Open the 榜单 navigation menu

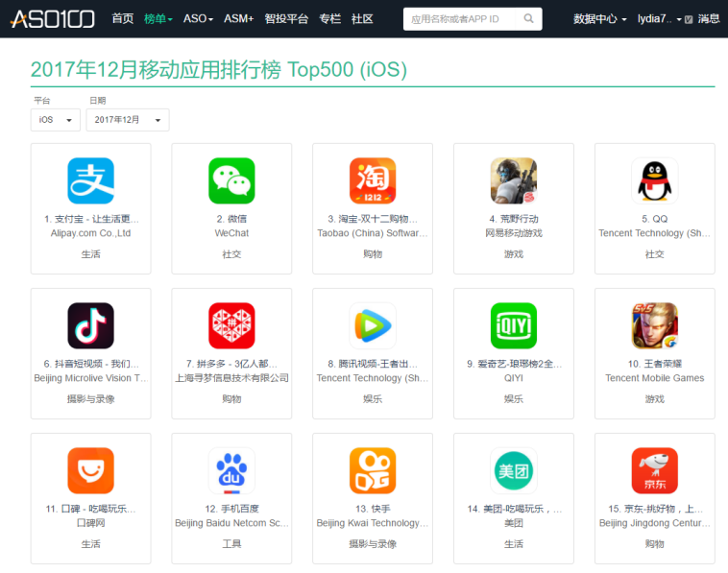[158, 18]
